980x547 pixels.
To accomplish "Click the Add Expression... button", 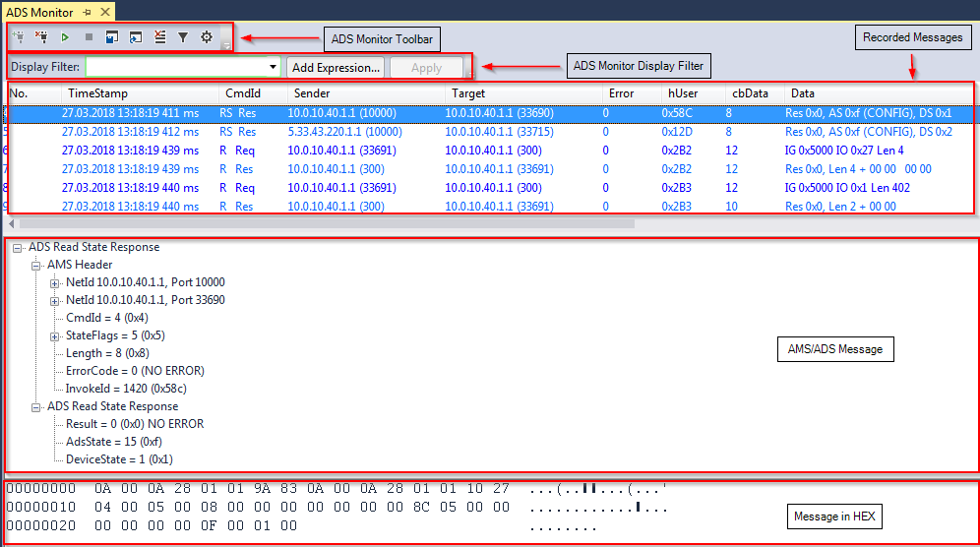I will coord(337,68).
